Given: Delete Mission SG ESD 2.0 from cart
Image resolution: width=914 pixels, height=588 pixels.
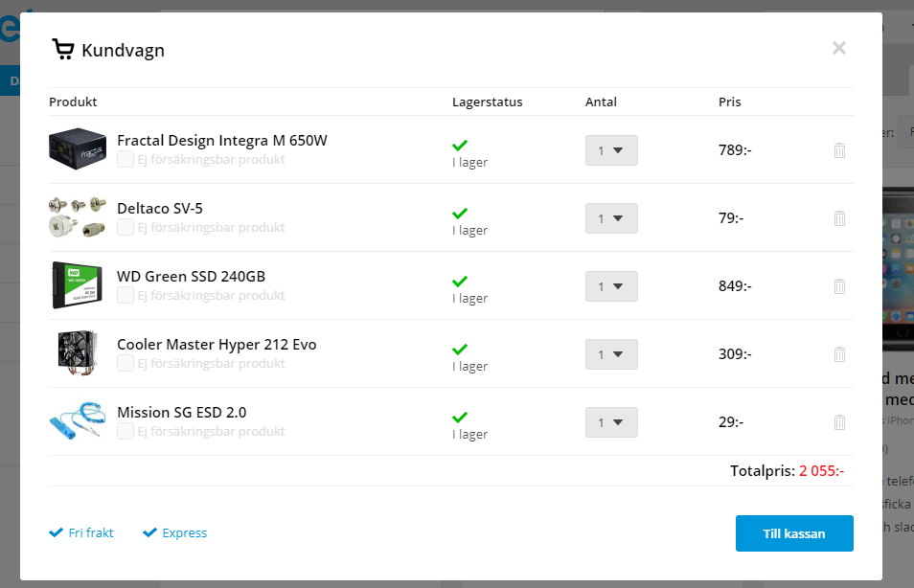Looking at the screenshot, I should (839, 422).
